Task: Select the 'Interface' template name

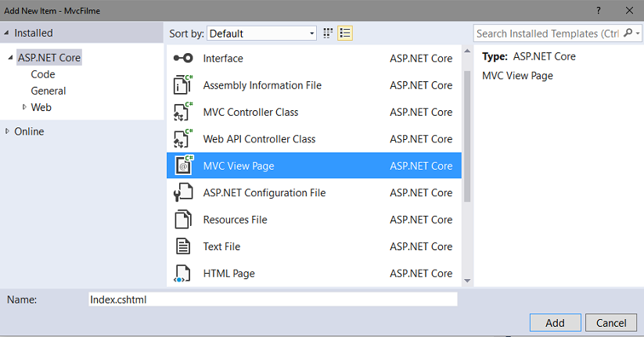Action: [x=223, y=59]
